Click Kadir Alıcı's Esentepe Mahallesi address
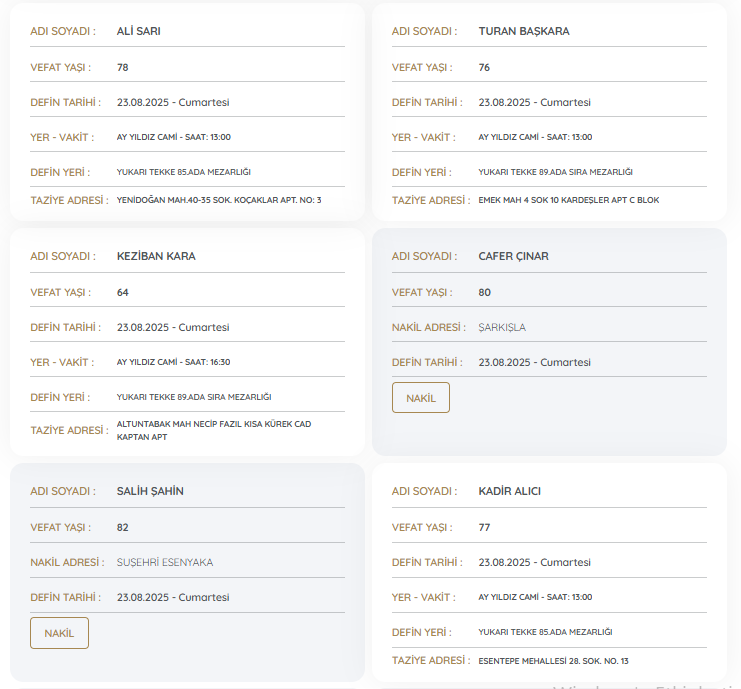Viewport: 741px width, 689px height. click(x=554, y=660)
